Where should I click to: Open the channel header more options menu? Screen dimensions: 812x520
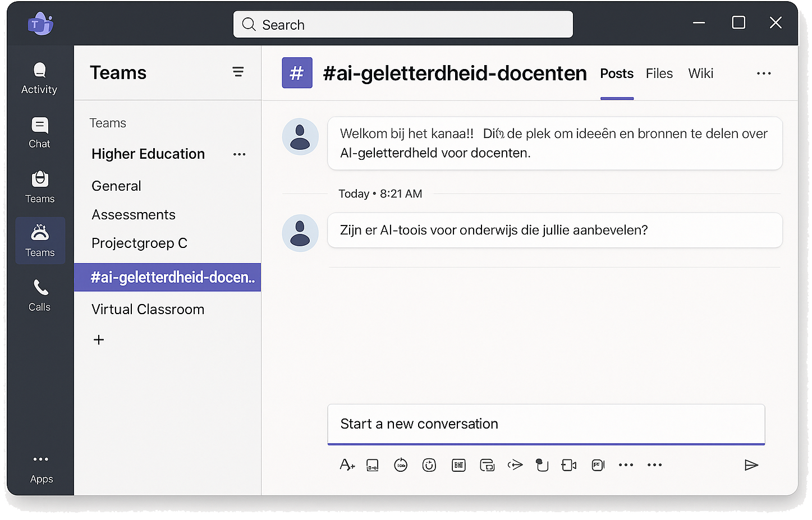pos(764,73)
